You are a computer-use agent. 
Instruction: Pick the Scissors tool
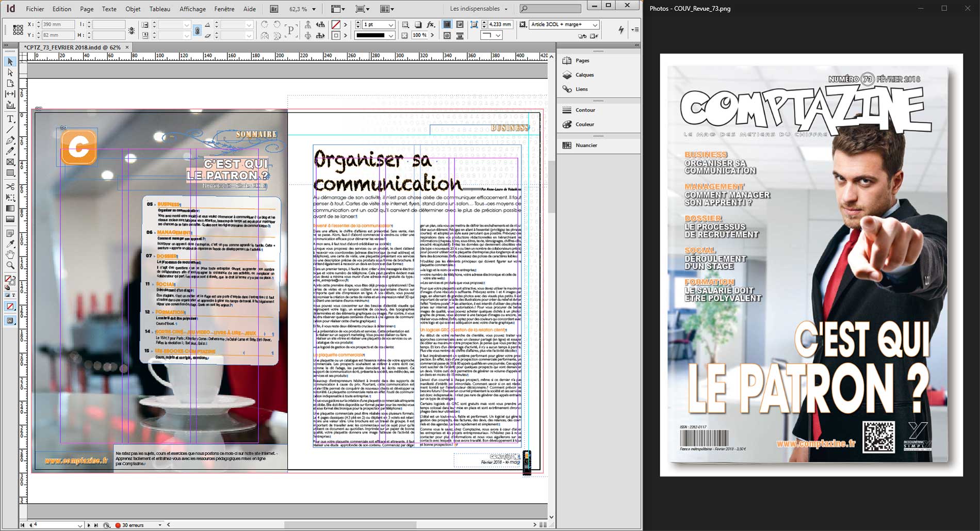tap(10, 186)
